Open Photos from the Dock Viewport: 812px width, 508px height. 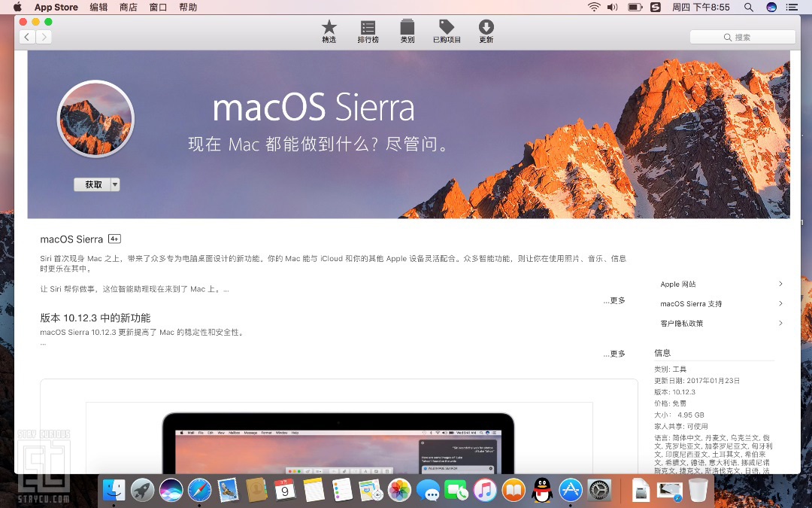[399, 490]
